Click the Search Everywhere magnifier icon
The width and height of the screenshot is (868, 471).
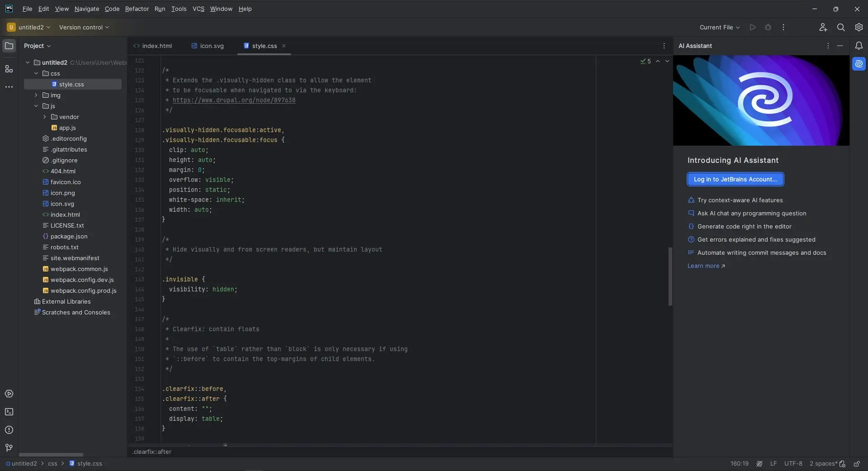840,27
